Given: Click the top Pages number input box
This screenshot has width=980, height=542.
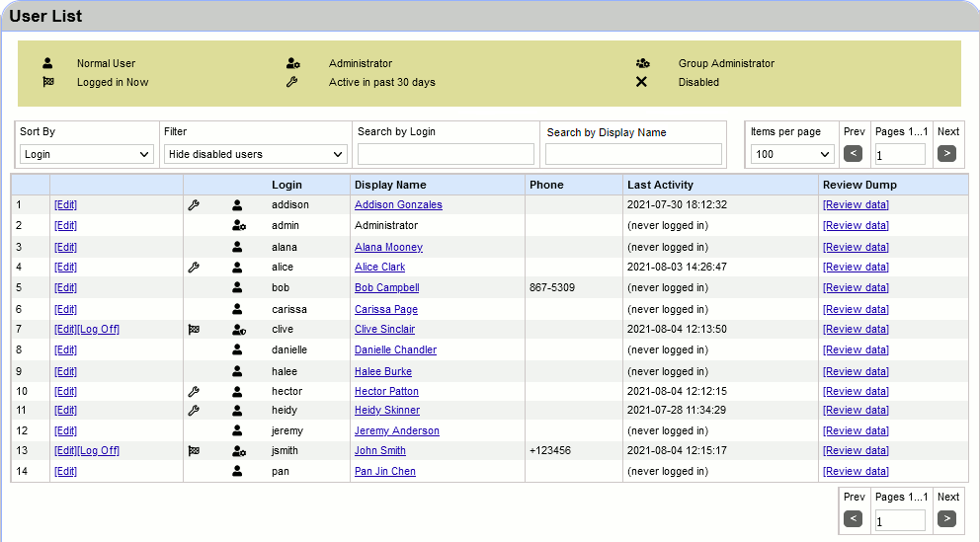Looking at the screenshot, I should click(900, 154).
